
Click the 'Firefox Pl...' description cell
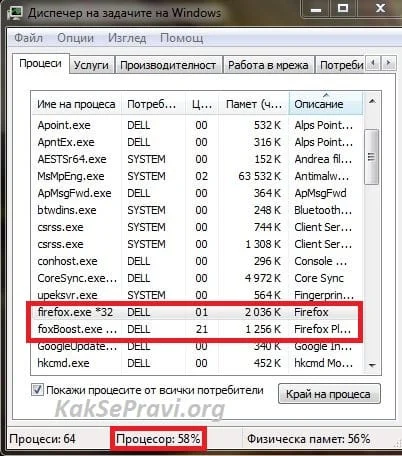323,329
